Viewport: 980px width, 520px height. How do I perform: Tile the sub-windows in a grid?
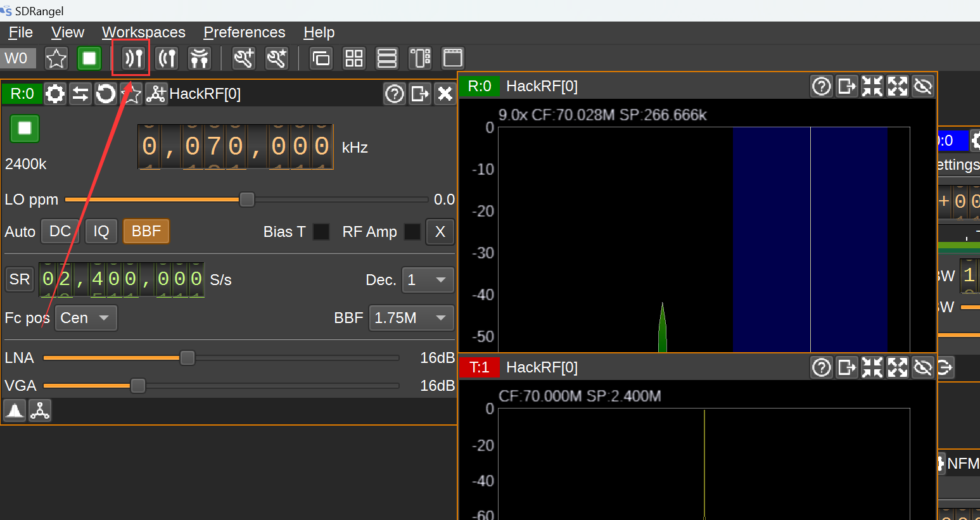[x=354, y=58]
